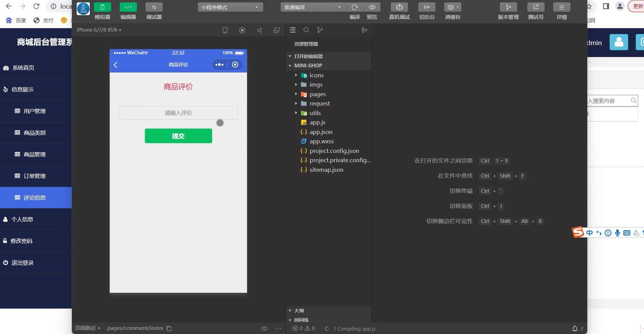Click the 测试号 test account icon
Viewport: 644px width, 334px height.
click(x=536, y=7)
